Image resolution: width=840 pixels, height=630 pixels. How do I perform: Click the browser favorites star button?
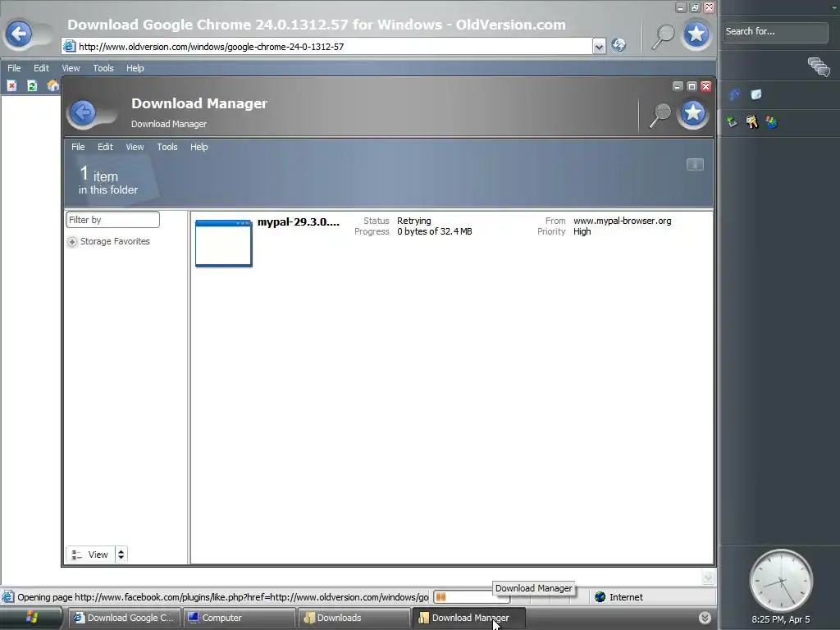pyautogui.click(x=696, y=34)
